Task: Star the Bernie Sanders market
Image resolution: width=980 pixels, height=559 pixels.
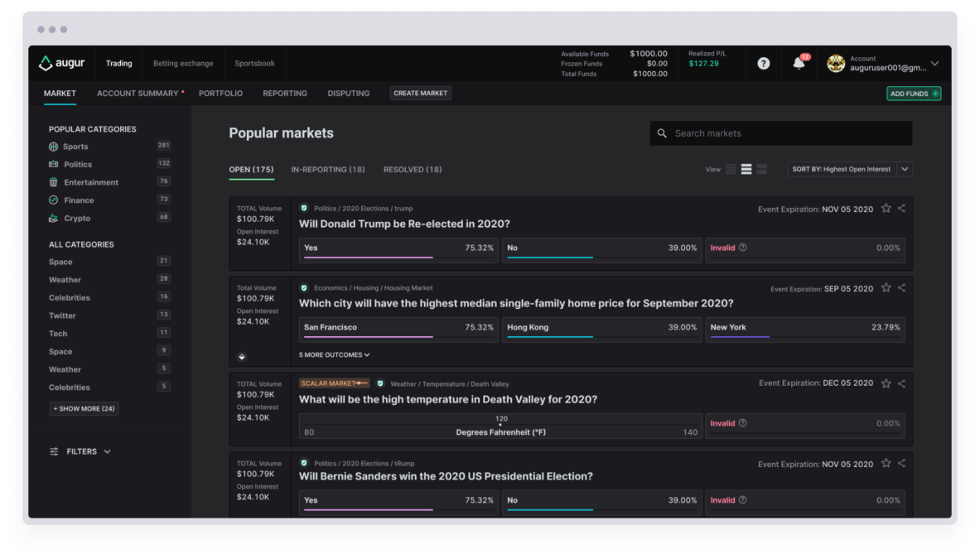Action: pyautogui.click(x=885, y=464)
